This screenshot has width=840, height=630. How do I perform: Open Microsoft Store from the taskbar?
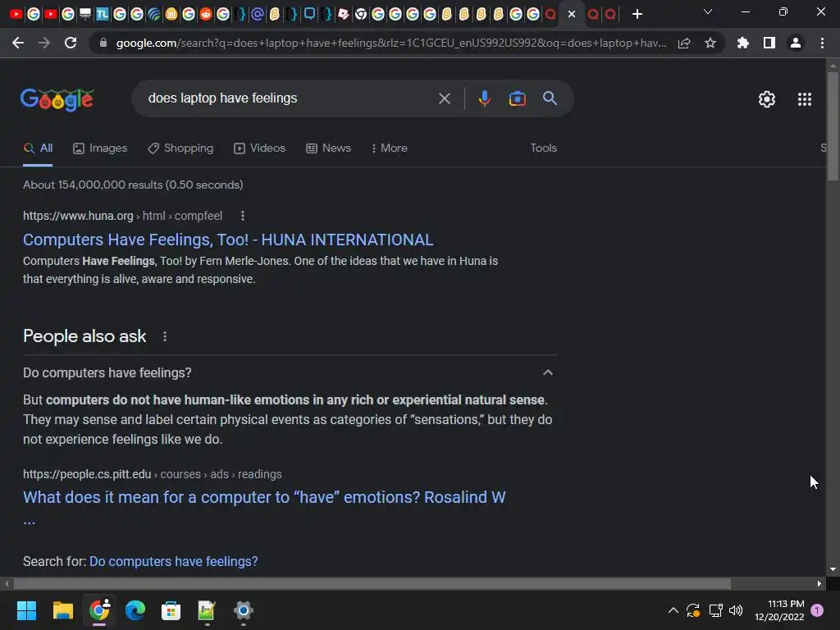(171, 610)
